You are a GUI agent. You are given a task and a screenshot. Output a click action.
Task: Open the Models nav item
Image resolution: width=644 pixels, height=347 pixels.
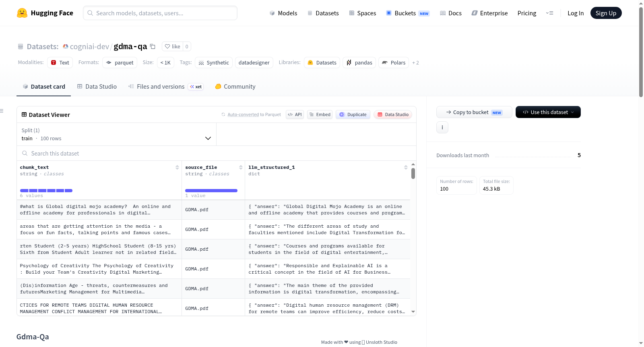[283, 13]
